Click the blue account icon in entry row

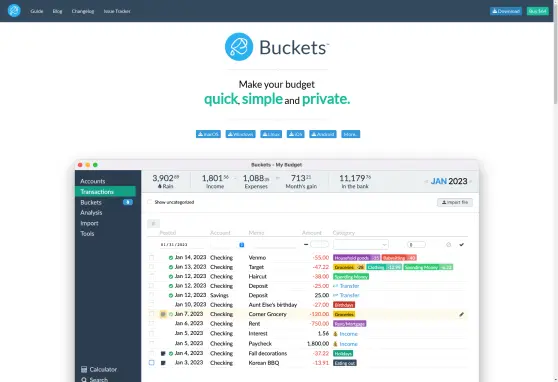tap(242, 245)
